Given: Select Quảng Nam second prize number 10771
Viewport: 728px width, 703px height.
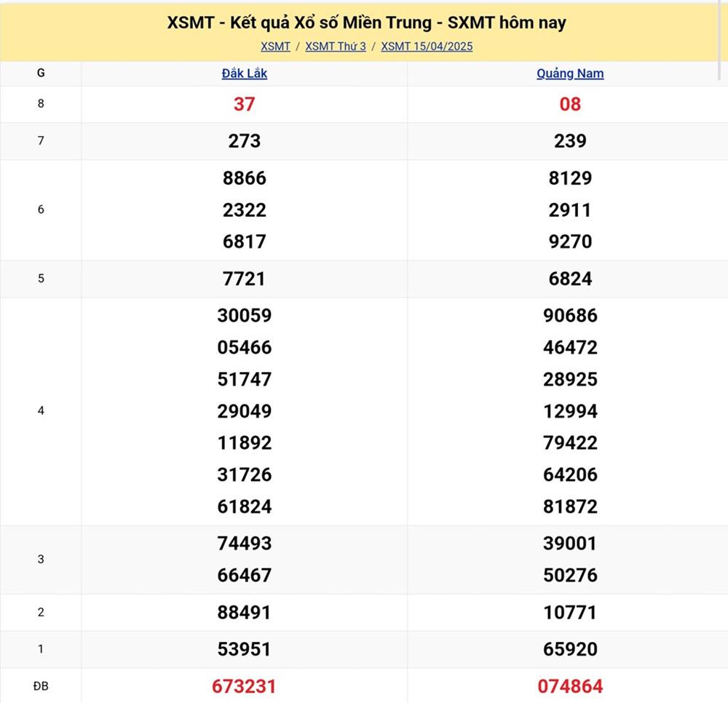Looking at the screenshot, I should 570,613.
